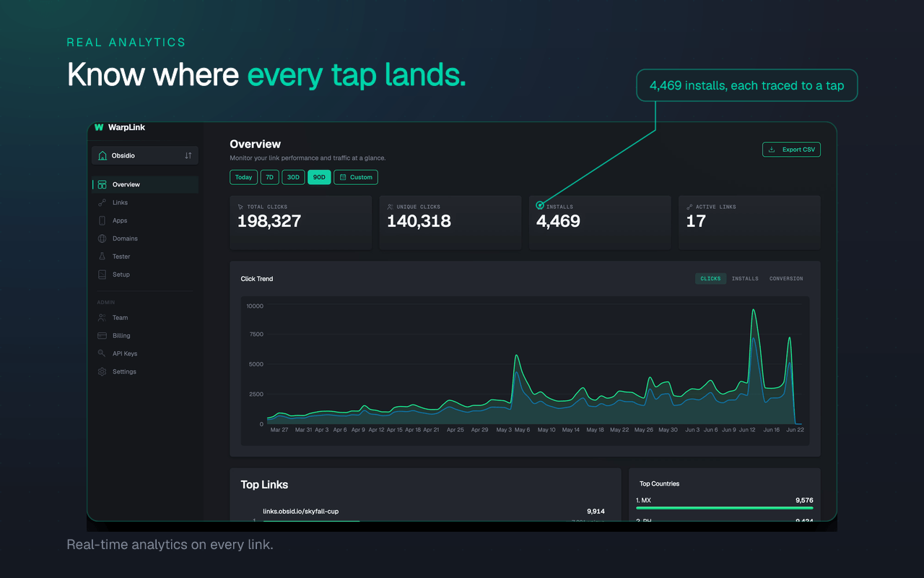The height and width of the screenshot is (578, 924).
Task: Select the Today time range
Action: (x=244, y=177)
